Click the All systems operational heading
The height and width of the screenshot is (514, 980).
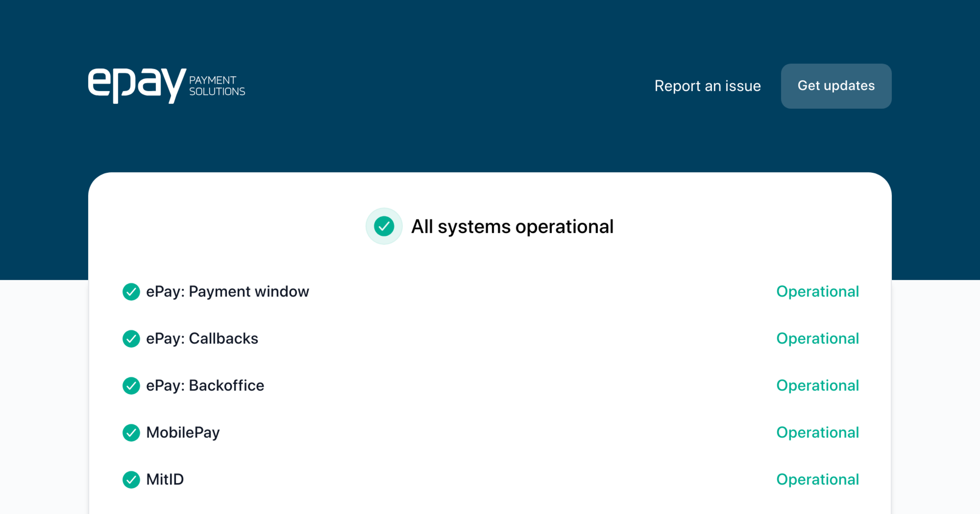click(x=512, y=227)
